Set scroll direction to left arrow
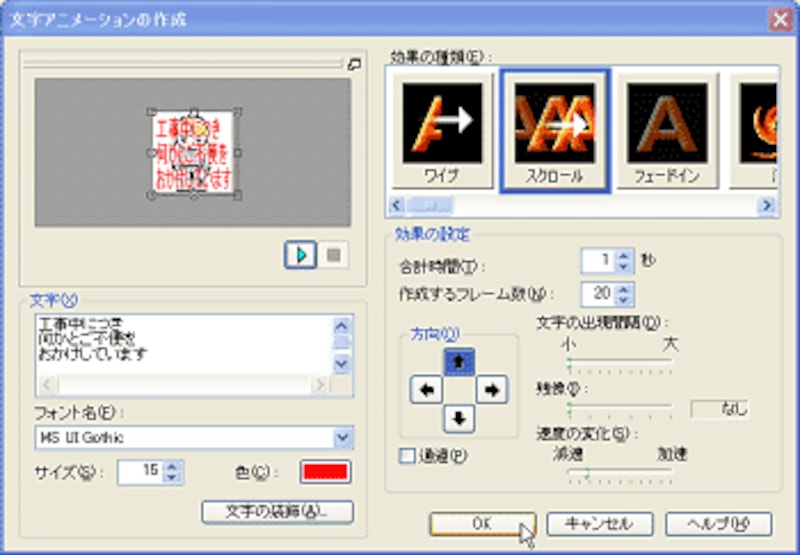The height and width of the screenshot is (555, 800). click(x=426, y=391)
